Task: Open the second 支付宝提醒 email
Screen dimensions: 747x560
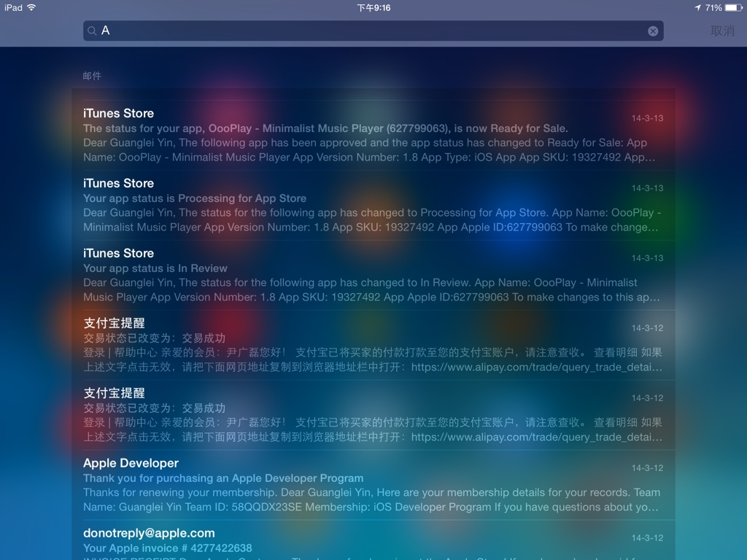Action: click(x=372, y=415)
